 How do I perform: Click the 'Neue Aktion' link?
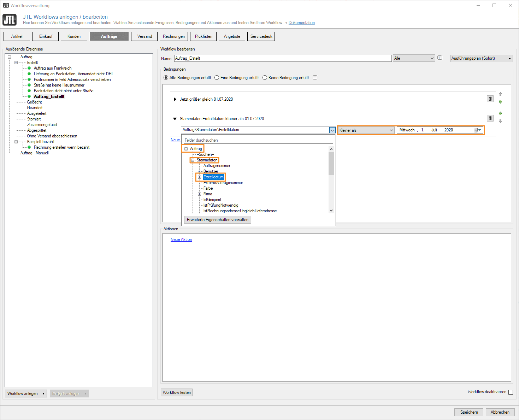pyautogui.click(x=181, y=239)
